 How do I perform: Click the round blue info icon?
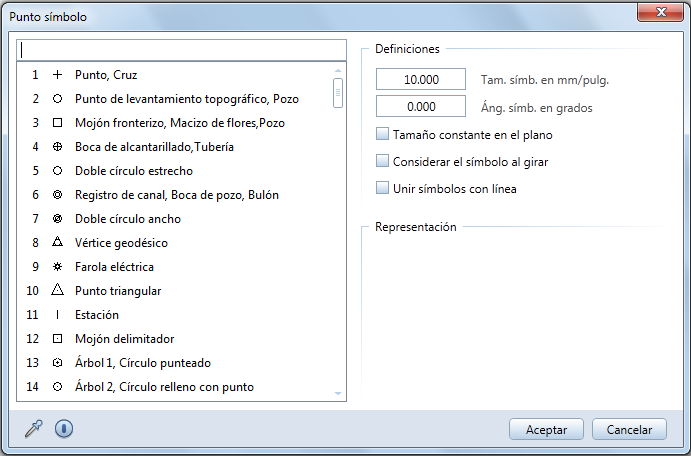[x=64, y=429]
